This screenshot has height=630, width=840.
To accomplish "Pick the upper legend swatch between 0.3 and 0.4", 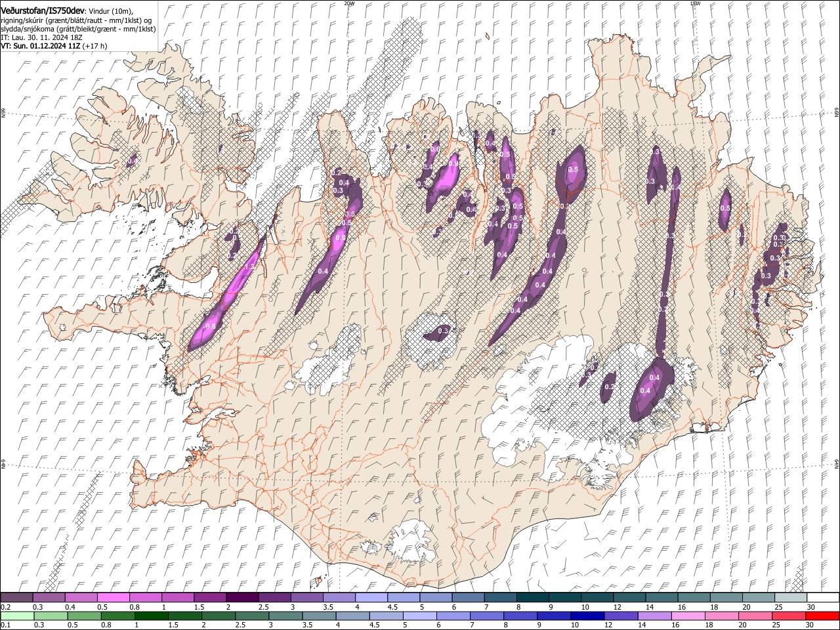I will (x=49, y=598).
